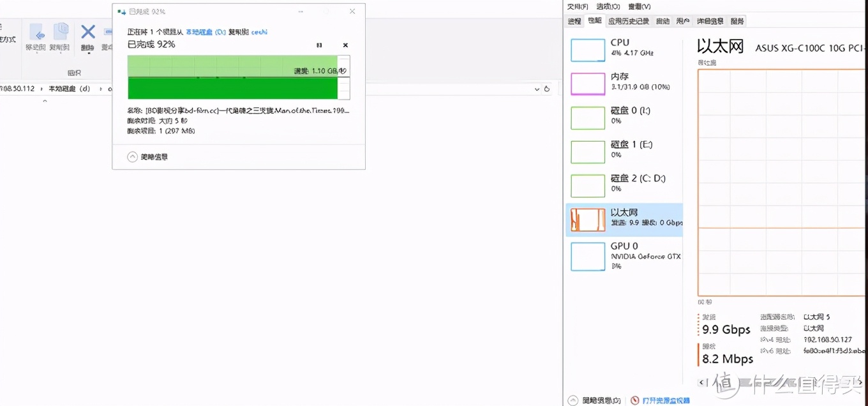Open Task Manager View menu
This screenshot has width=868, height=406.
(639, 6)
